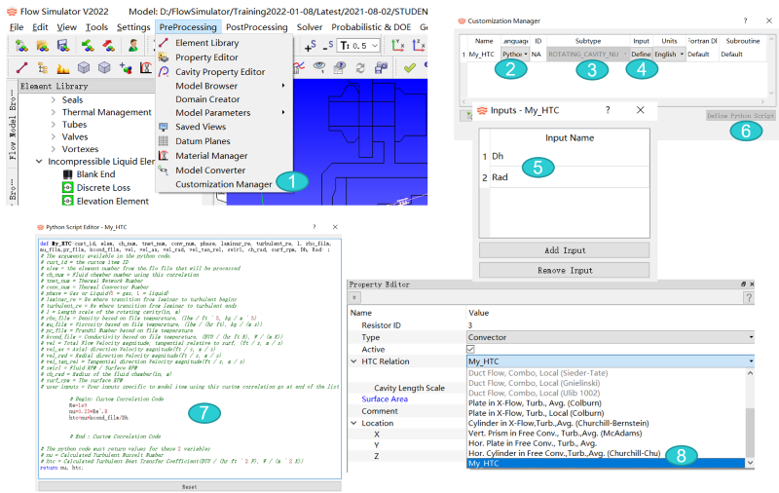Open the Solver menu
Viewport: 779px width, 493px height.
pyautogui.click(x=310, y=27)
